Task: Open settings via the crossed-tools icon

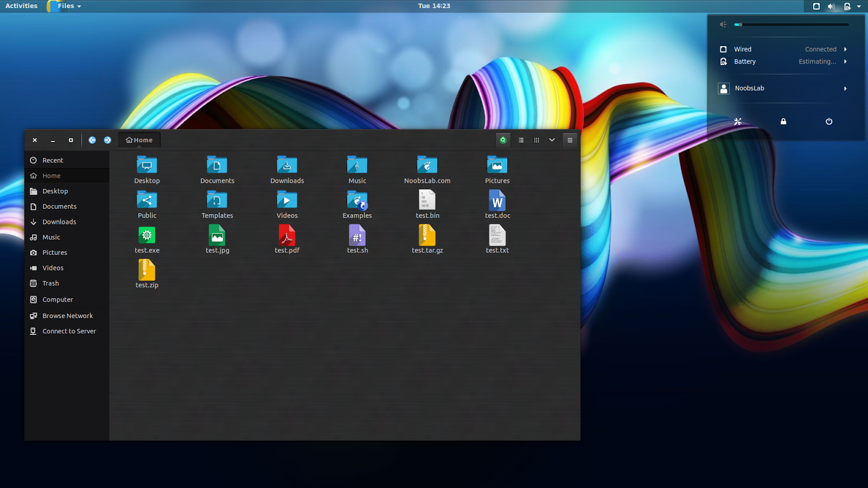Action: 738,121
